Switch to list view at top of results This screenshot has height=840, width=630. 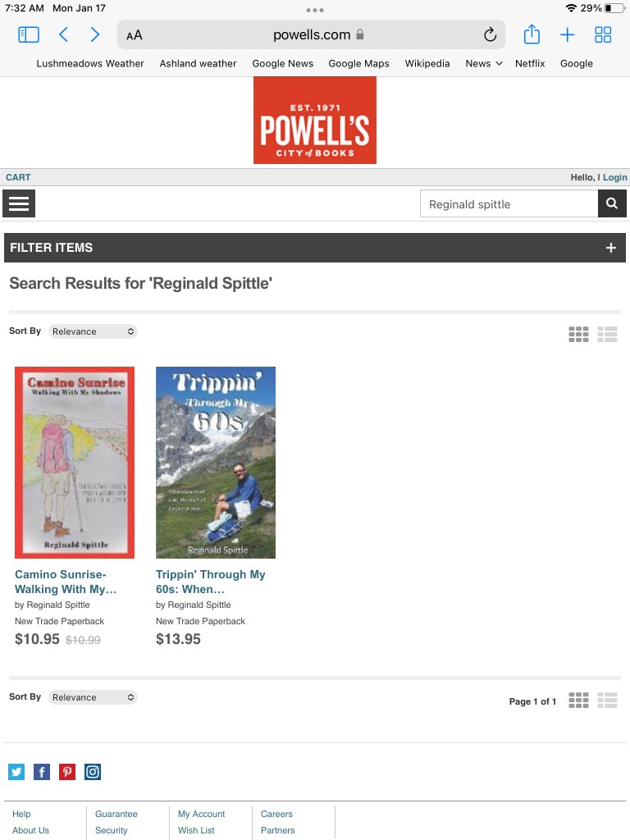coord(608,335)
